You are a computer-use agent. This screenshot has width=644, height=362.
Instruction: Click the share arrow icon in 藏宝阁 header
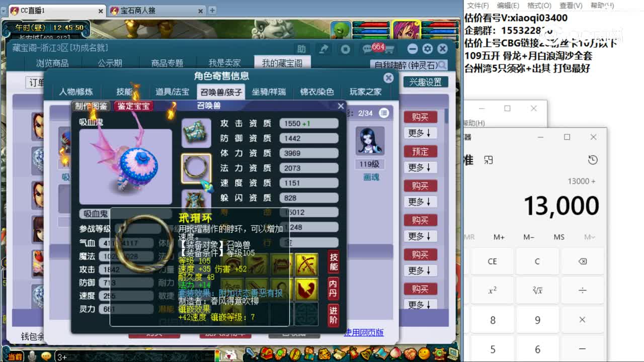click(324, 49)
